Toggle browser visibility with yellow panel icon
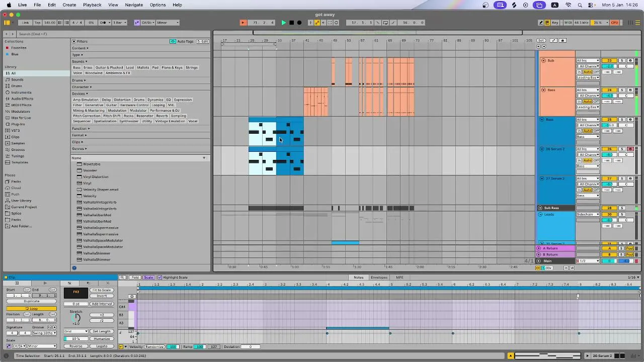The width and height of the screenshot is (644, 362). [x=7, y=23]
